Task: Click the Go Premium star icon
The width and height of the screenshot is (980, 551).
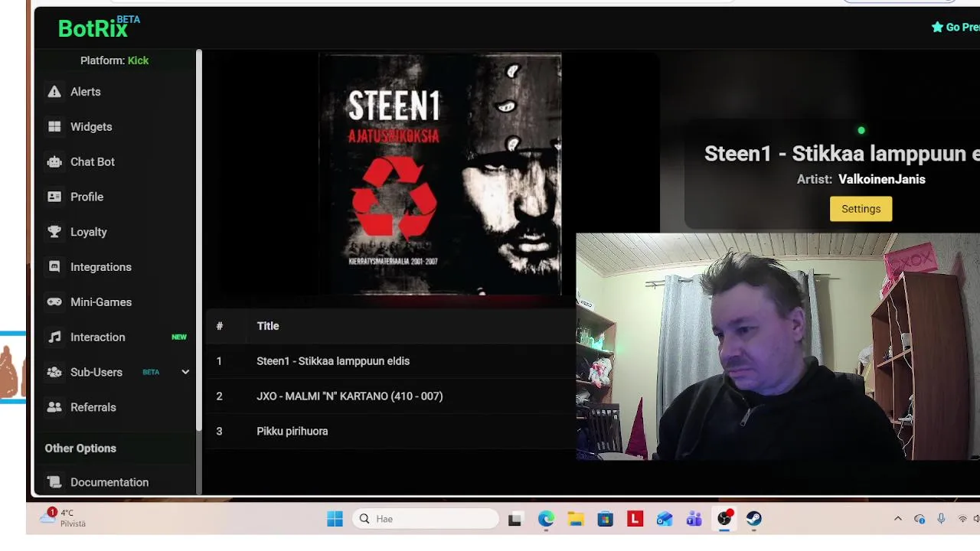Action: click(937, 28)
